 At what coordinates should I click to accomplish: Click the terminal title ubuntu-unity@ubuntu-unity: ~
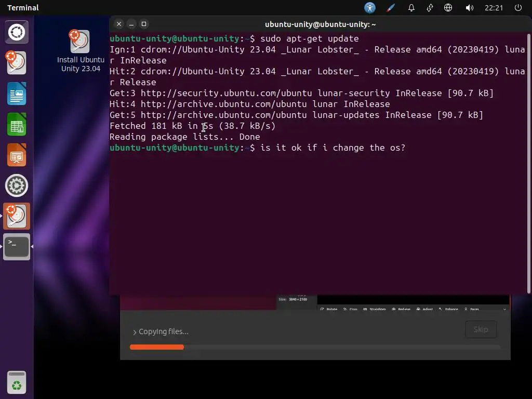coord(320,24)
